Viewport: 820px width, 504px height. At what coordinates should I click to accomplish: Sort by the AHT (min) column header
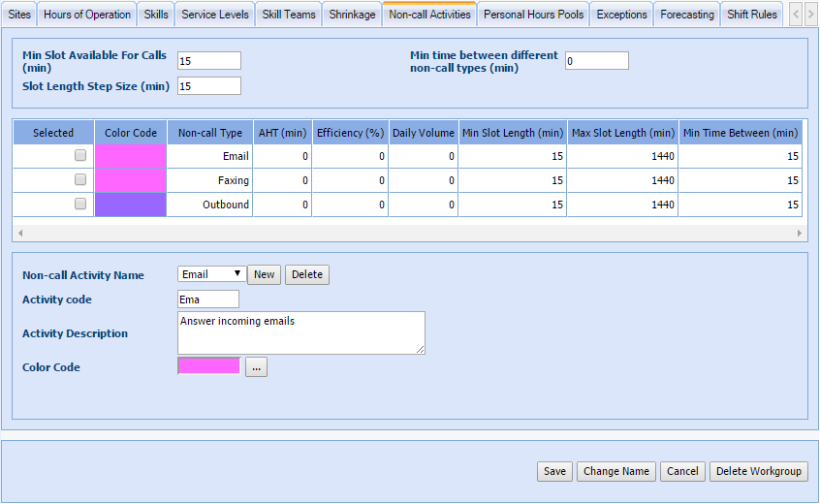coord(282,133)
